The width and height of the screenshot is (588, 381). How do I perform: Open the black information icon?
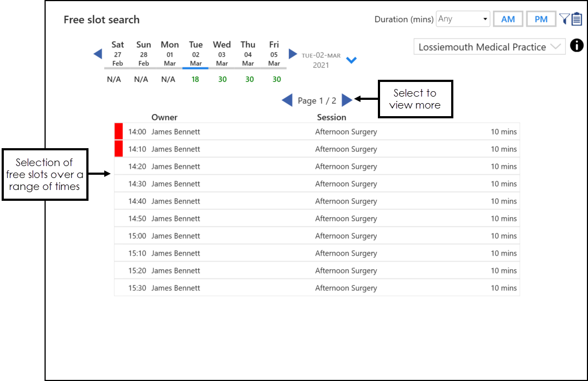point(576,46)
